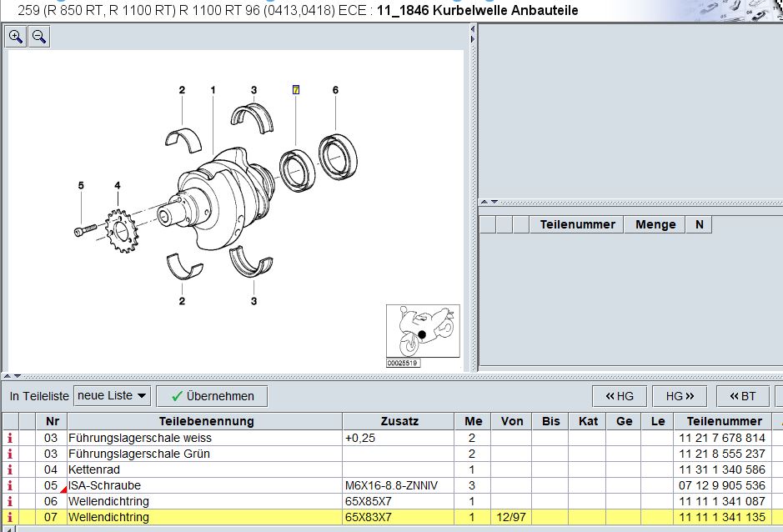Click info icon for ISA-Schraube row
Viewport: 783px width, 532px height.
coord(10,485)
